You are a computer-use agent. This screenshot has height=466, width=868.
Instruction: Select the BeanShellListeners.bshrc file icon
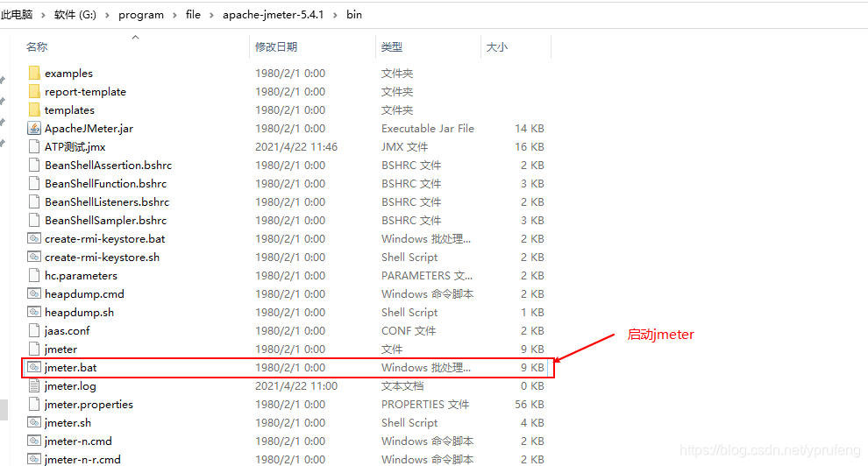[x=34, y=201]
